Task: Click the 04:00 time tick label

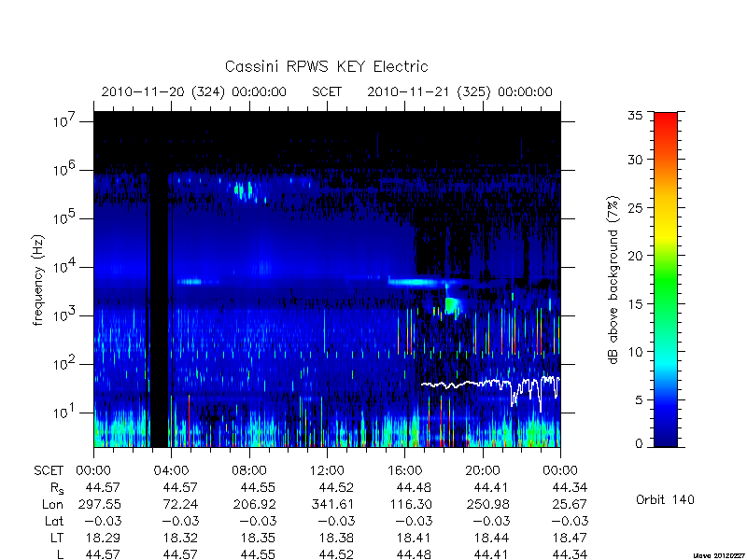Action: point(172,471)
